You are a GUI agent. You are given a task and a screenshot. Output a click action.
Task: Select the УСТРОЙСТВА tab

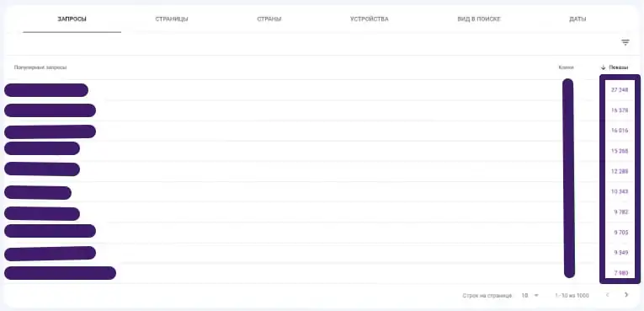tap(370, 19)
